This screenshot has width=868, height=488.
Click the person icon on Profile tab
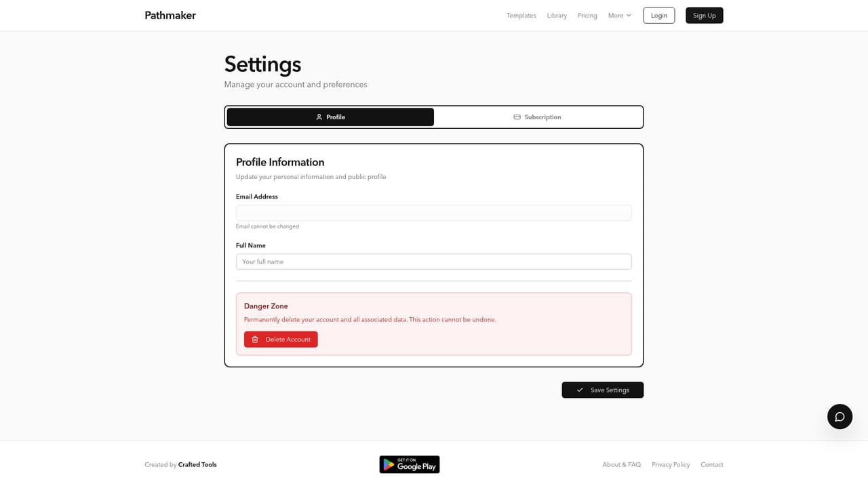coord(319,117)
